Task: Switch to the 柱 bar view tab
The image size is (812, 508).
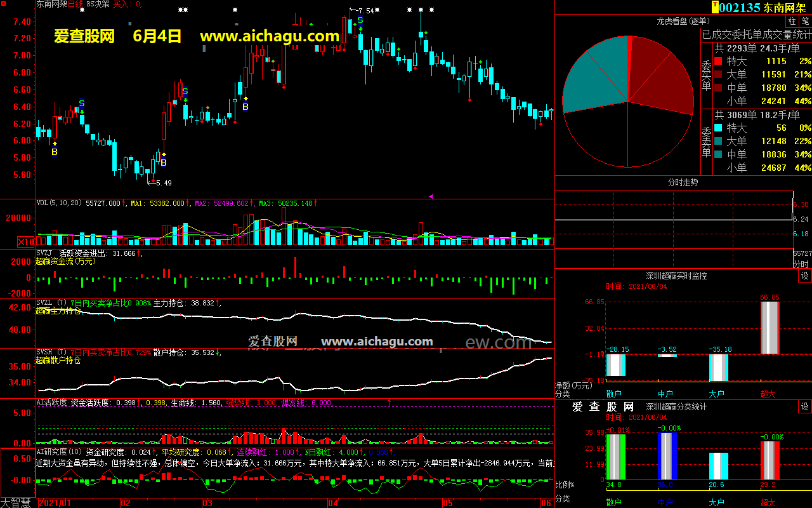Action: [x=792, y=21]
